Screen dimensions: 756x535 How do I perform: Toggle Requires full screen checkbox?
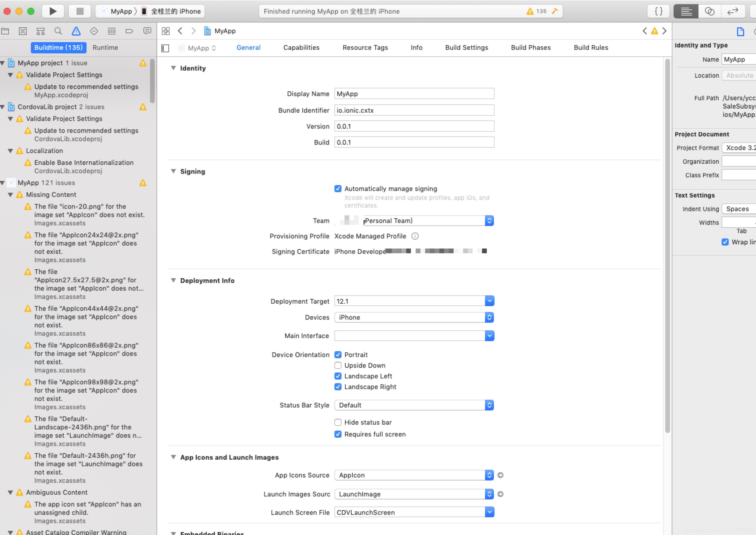pyautogui.click(x=338, y=434)
